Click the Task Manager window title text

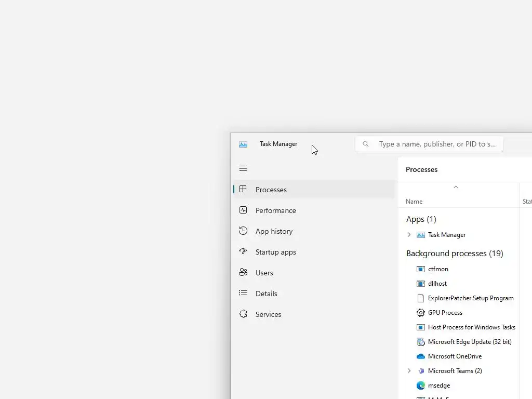pyautogui.click(x=278, y=144)
